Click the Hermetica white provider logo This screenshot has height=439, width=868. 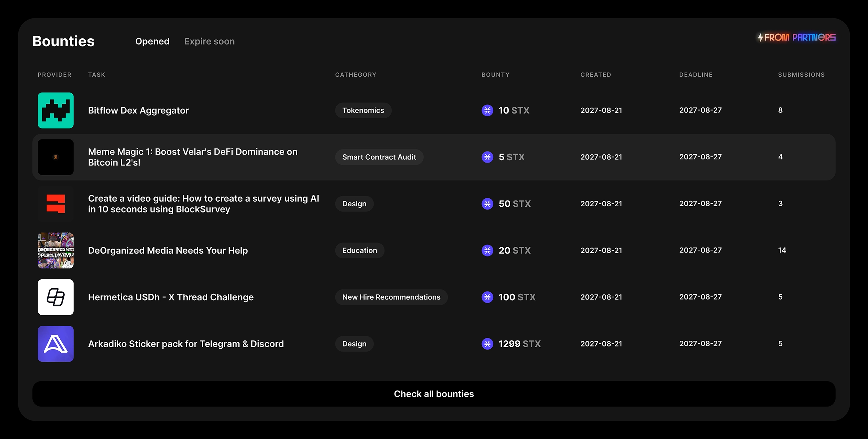pyautogui.click(x=56, y=297)
